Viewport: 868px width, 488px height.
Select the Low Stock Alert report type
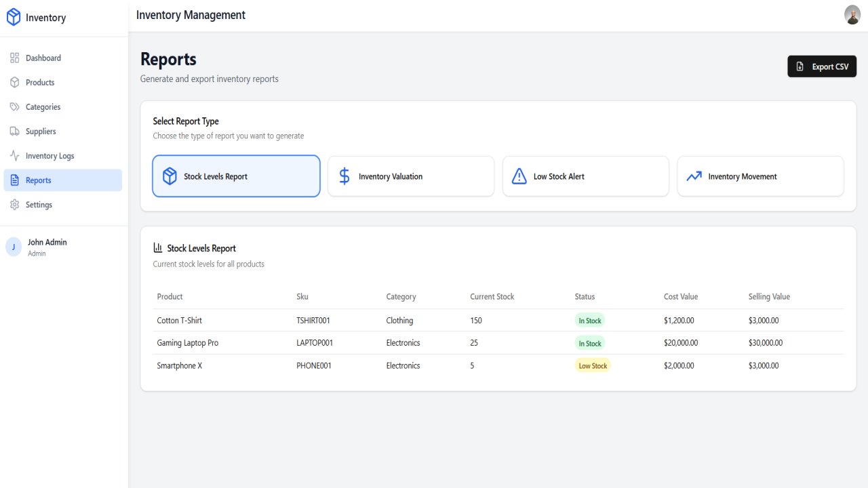[586, 176]
